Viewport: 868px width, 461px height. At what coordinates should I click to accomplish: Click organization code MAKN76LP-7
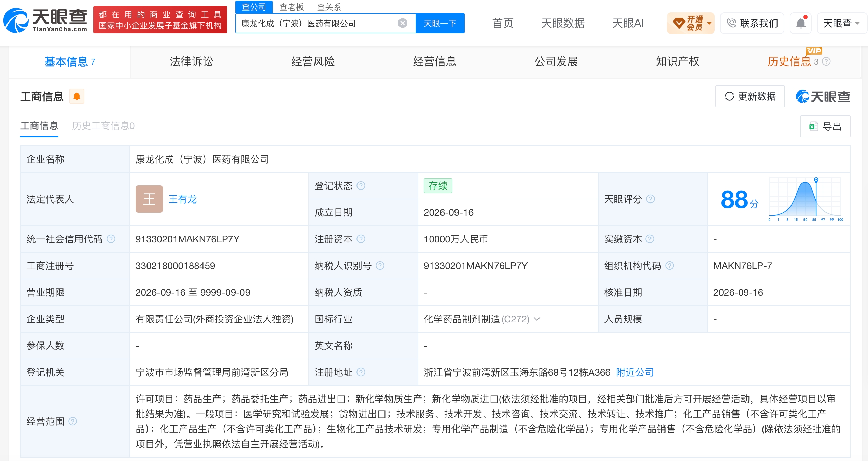(743, 266)
